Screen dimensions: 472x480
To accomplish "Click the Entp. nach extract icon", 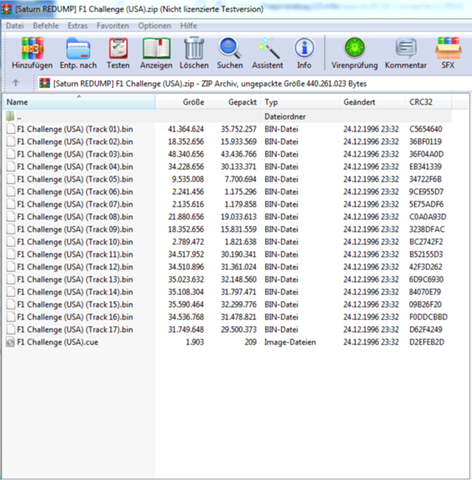I will coord(78,48).
